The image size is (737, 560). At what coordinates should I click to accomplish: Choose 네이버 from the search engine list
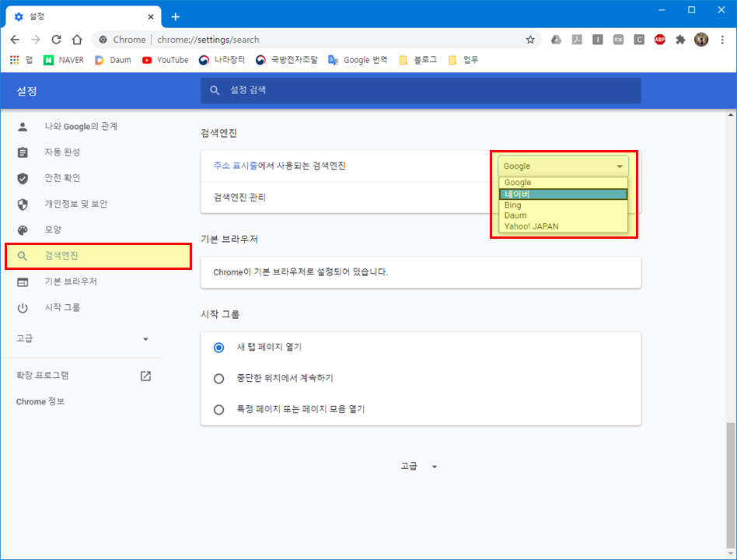(563, 194)
